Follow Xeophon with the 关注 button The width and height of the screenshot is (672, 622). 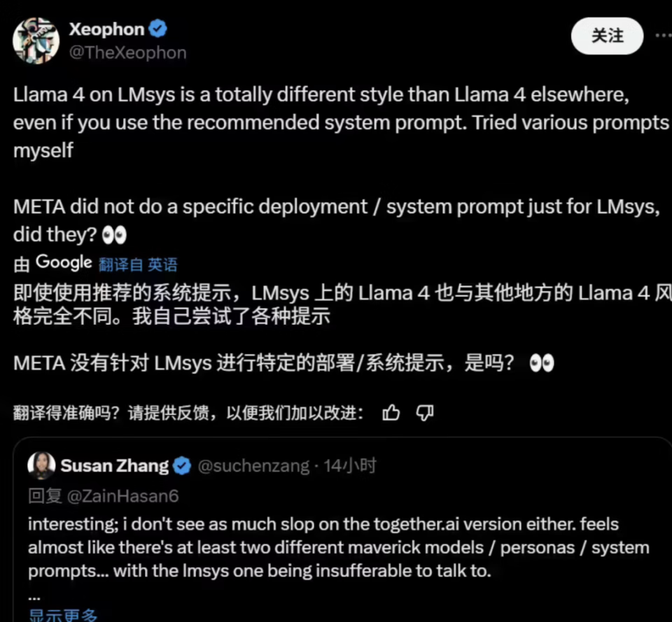(x=607, y=36)
